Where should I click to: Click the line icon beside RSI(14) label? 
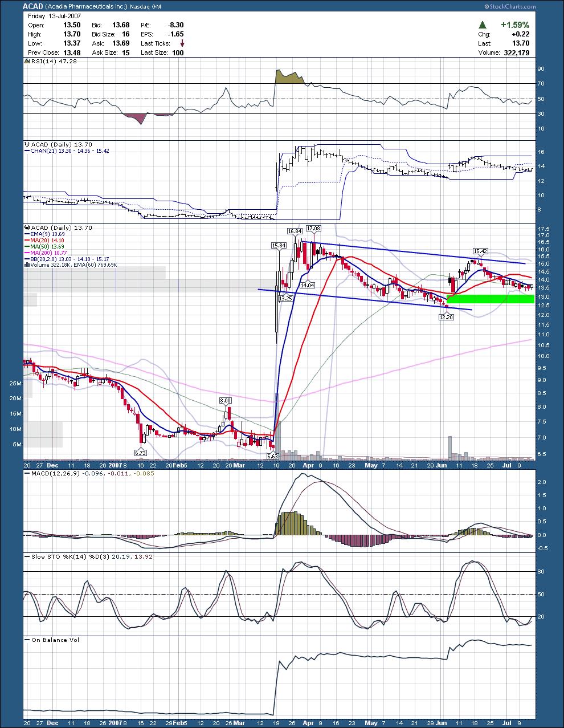pos(27,60)
